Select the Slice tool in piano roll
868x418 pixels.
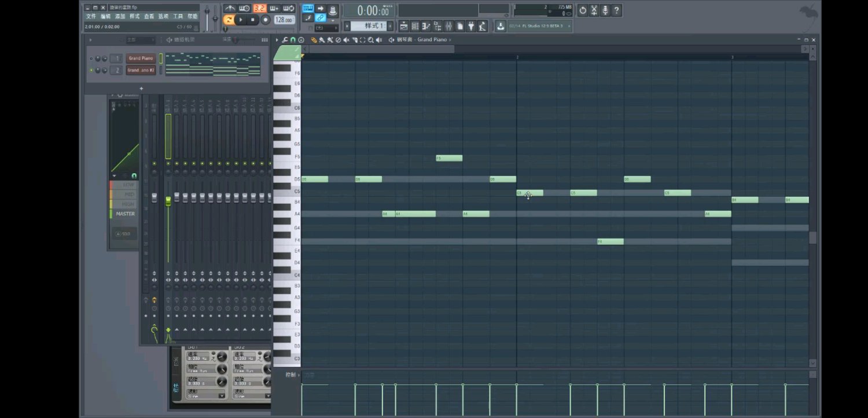(354, 40)
